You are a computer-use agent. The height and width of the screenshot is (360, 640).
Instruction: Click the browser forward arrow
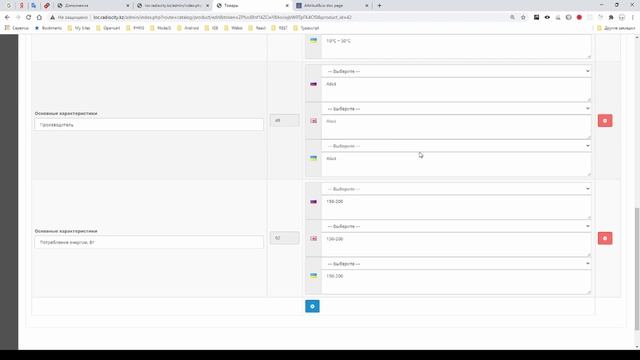coord(18,17)
